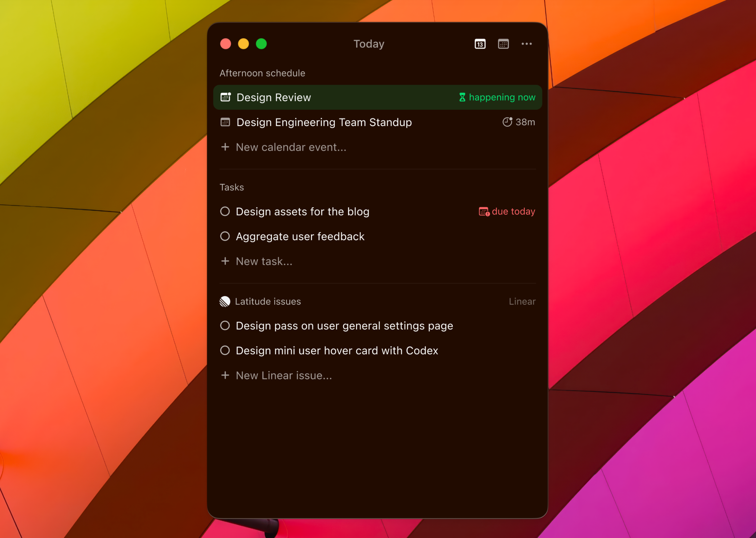The height and width of the screenshot is (538, 756).
Task: Click the red due today calendar icon
Action: click(484, 211)
